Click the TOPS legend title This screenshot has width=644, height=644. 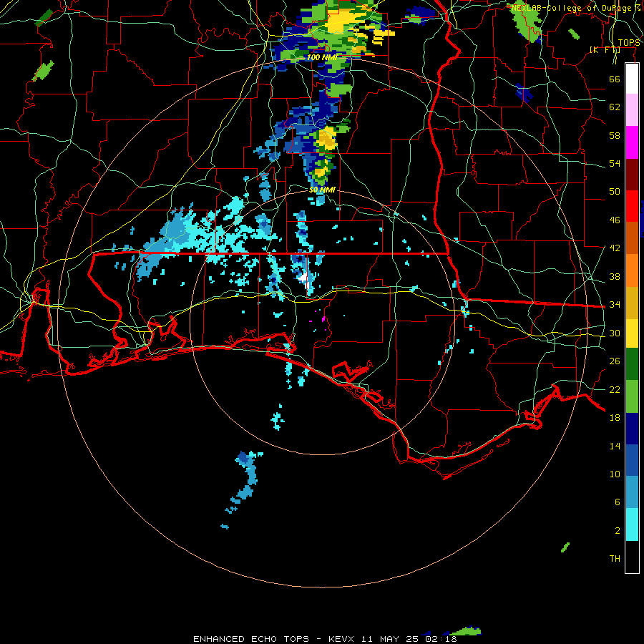[629, 43]
